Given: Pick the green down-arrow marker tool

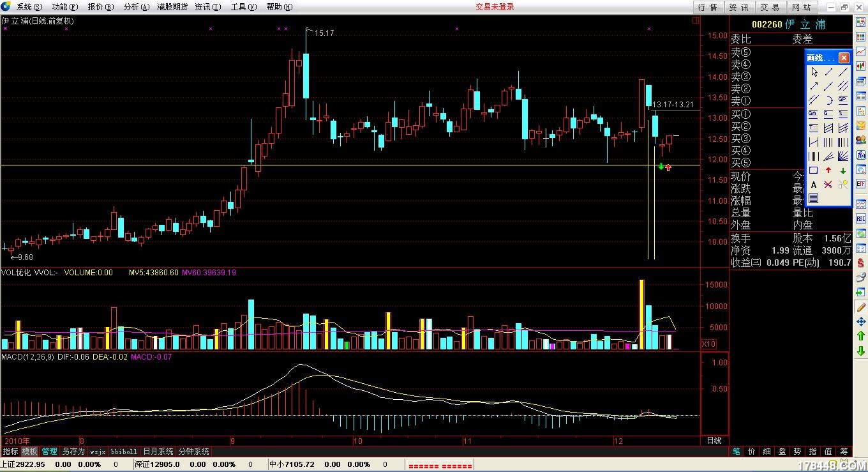Looking at the screenshot, I should click(x=843, y=171).
